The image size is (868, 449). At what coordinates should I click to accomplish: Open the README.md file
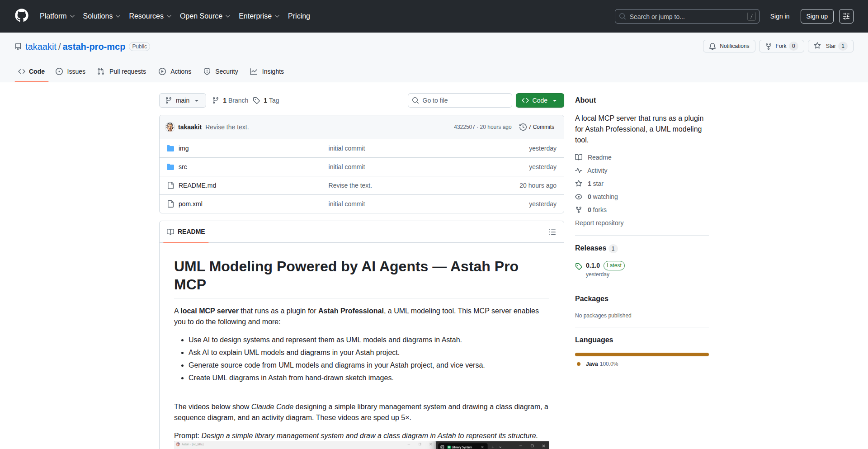[197, 185]
